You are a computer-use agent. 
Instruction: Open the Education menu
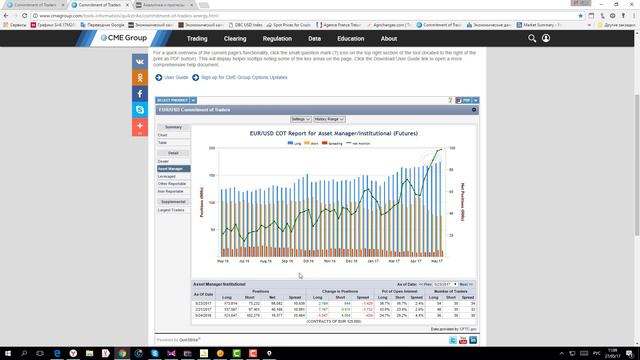(x=351, y=39)
